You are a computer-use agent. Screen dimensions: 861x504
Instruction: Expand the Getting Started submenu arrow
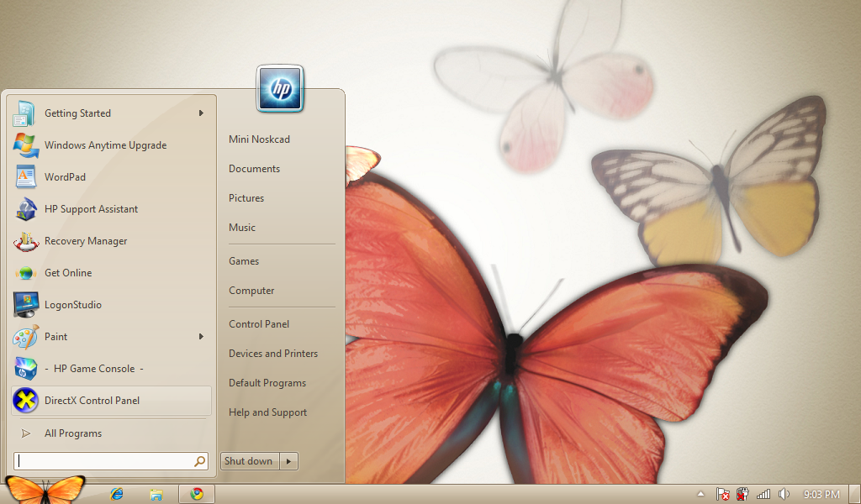[201, 113]
